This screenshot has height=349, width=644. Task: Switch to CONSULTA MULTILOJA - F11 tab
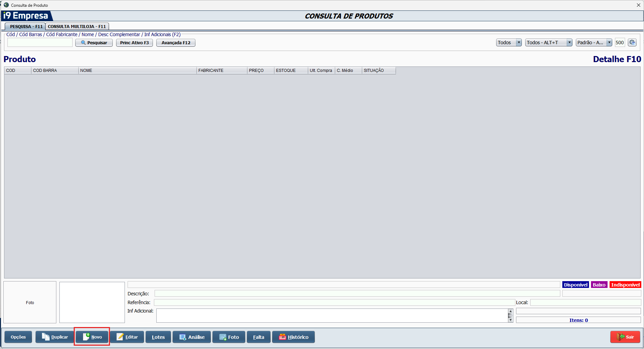coord(77,26)
